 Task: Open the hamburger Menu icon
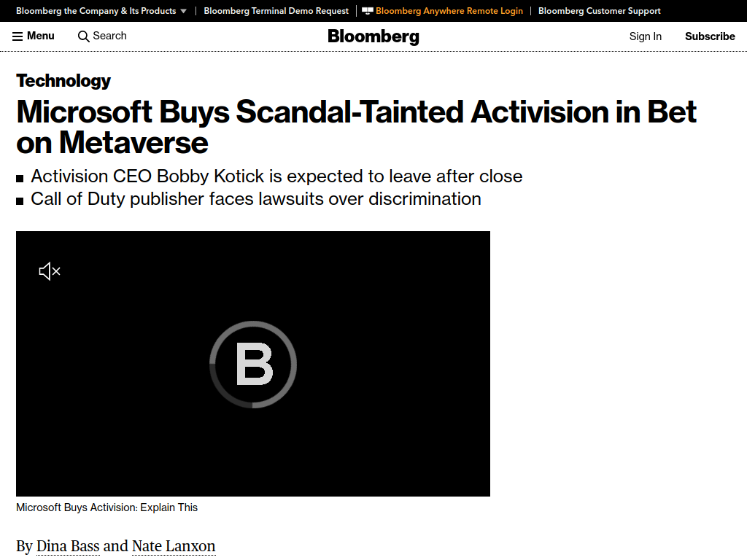pos(18,36)
